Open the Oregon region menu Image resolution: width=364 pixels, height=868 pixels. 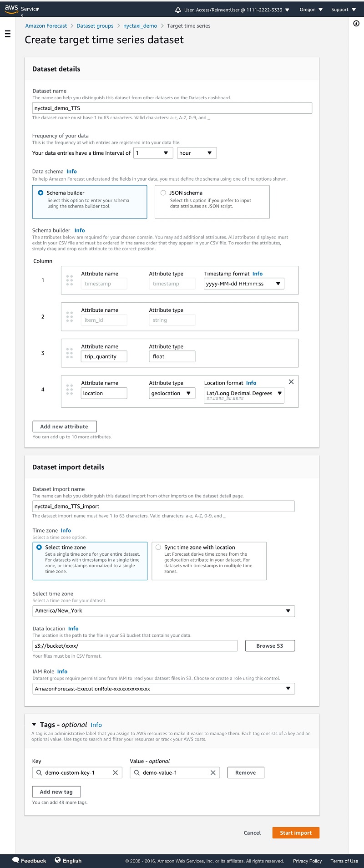[311, 10]
